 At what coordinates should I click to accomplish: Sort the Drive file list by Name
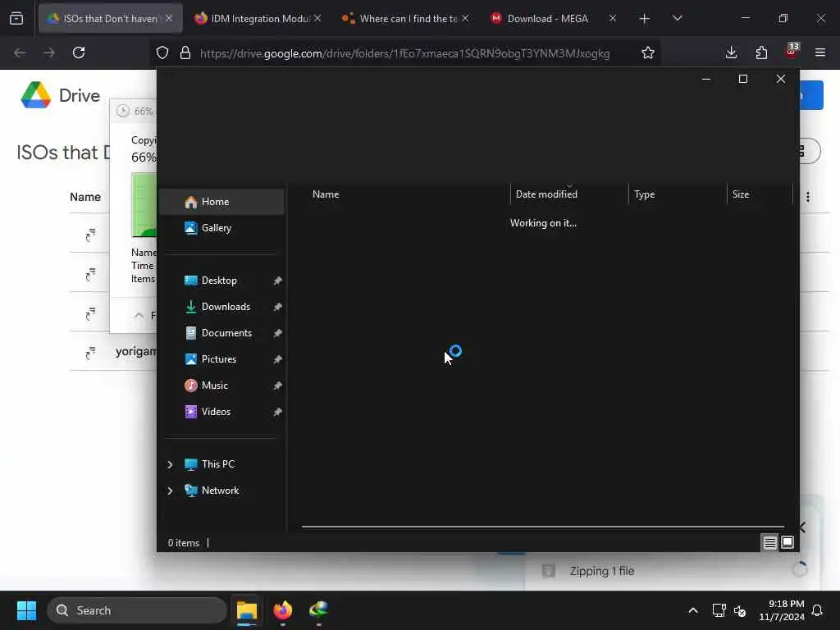[x=85, y=197]
